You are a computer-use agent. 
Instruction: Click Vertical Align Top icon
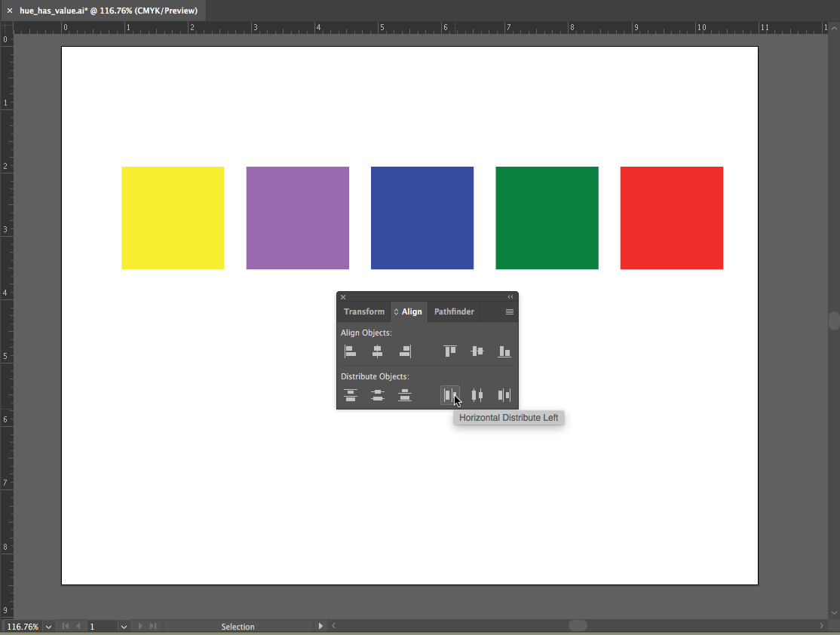pyautogui.click(x=450, y=351)
